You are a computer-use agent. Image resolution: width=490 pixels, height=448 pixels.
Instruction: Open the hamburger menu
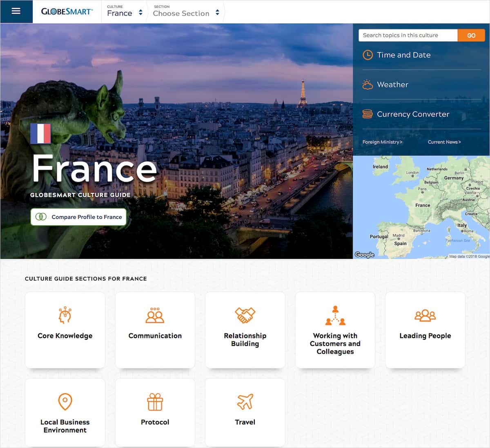coord(16,11)
